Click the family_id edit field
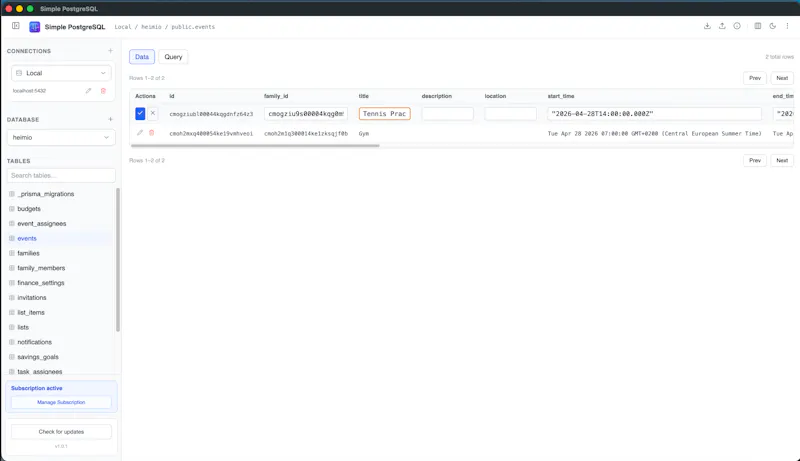 (x=306, y=114)
